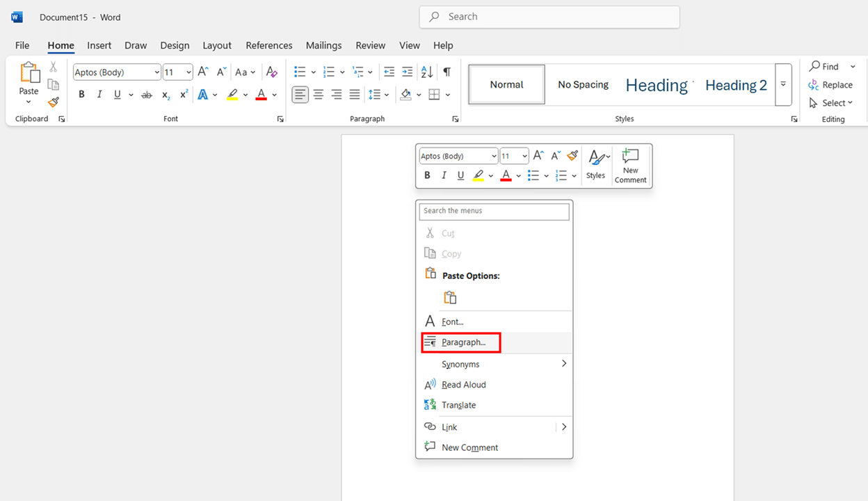868x501 pixels.
Task: Click New Comment icon in the mini toolbar
Action: click(630, 157)
